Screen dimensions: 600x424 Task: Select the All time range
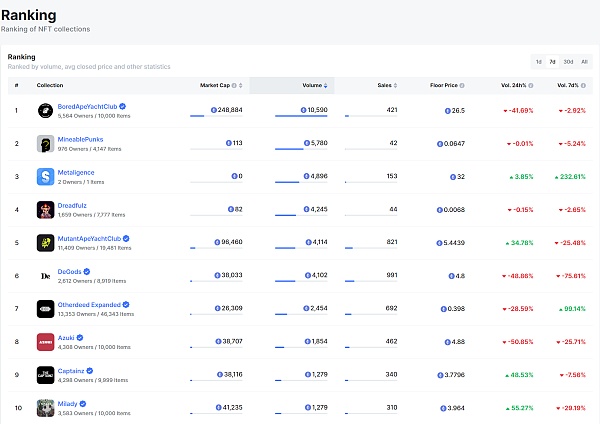[584, 61]
